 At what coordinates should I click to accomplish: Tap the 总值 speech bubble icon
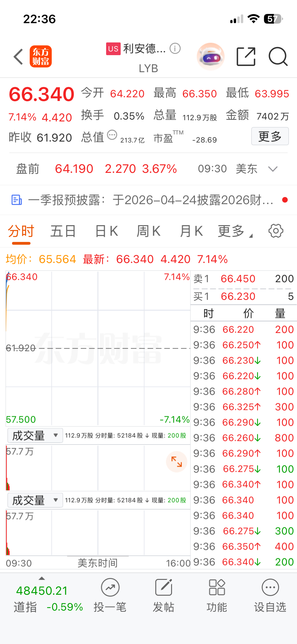click(112, 135)
